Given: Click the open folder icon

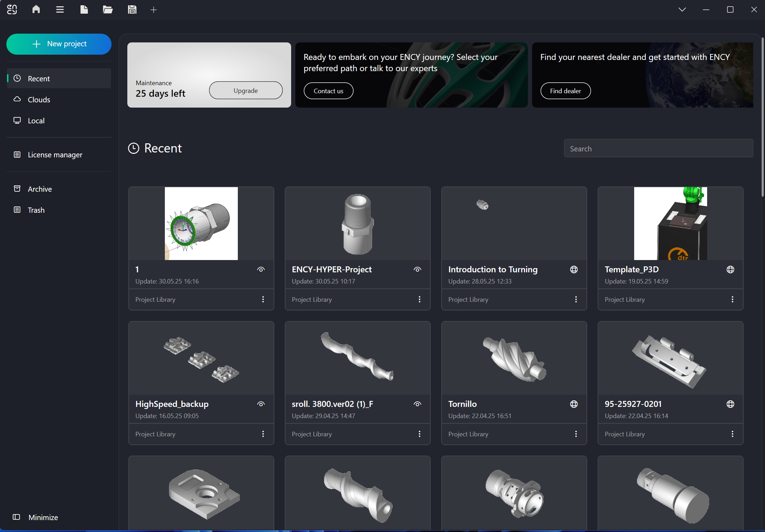Looking at the screenshot, I should [108, 9].
